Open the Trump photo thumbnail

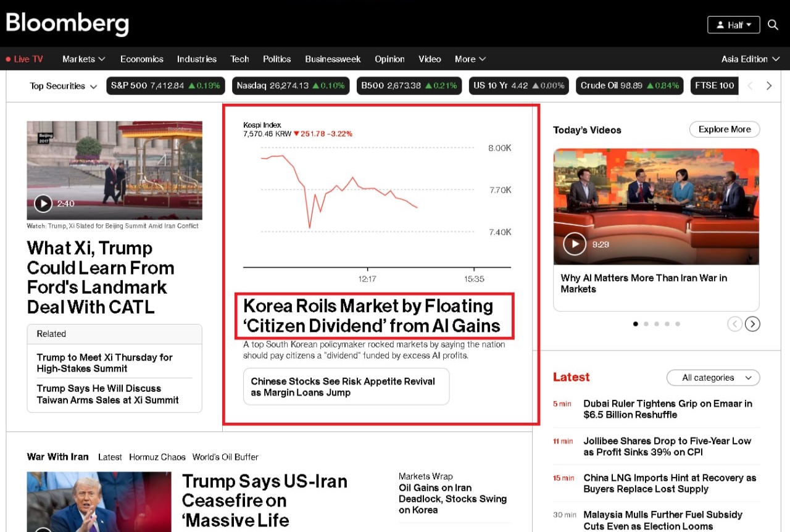pyautogui.click(x=99, y=502)
